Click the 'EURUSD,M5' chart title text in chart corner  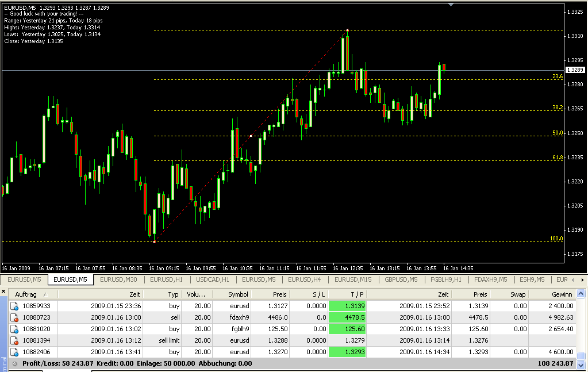coord(20,7)
